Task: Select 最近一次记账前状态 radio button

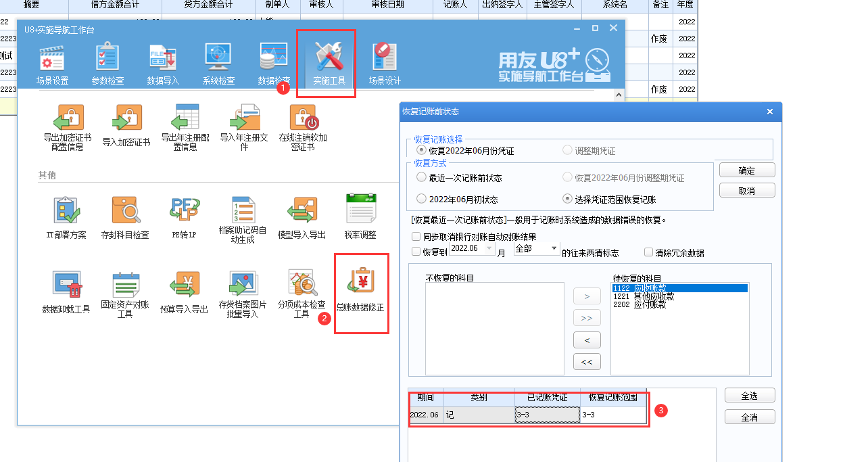Action: (422, 178)
